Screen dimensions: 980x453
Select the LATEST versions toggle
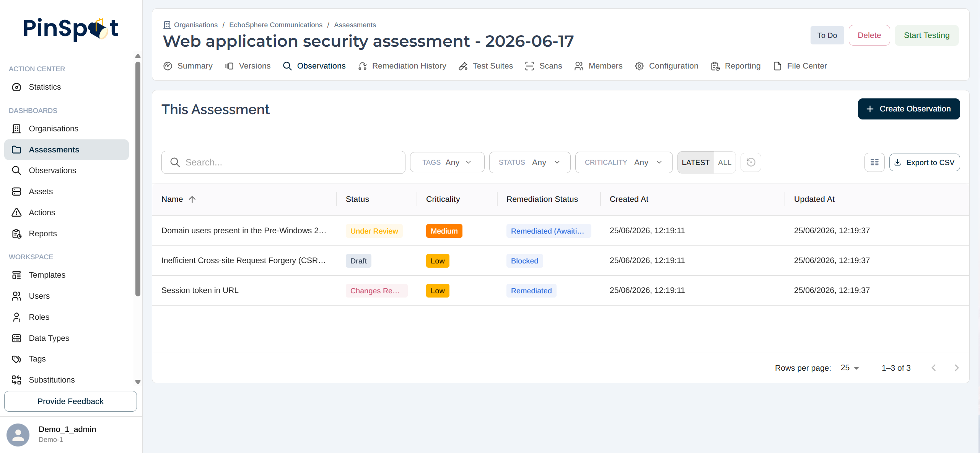pyautogui.click(x=695, y=162)
